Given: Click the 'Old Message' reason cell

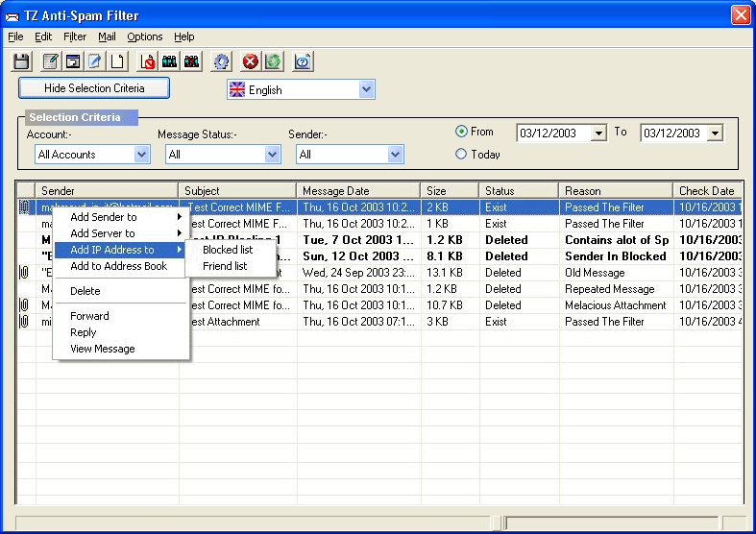Looking at the screenshot, I should tap(616, 273).
